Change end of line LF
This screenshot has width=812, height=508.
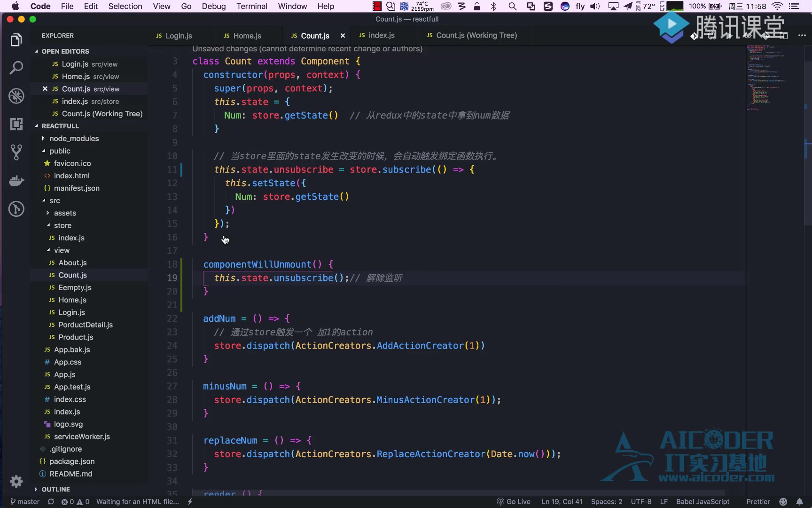coord(664,502)
